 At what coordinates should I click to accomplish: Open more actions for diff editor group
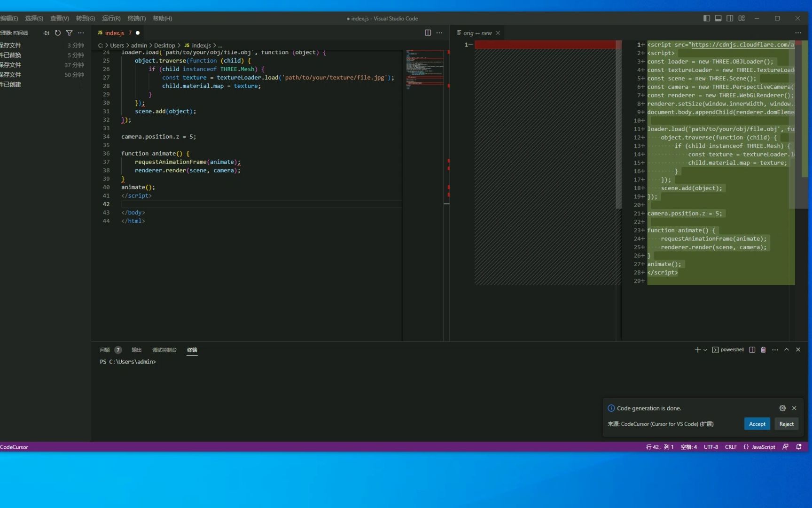pyautogui.click(x=798, y=32)
